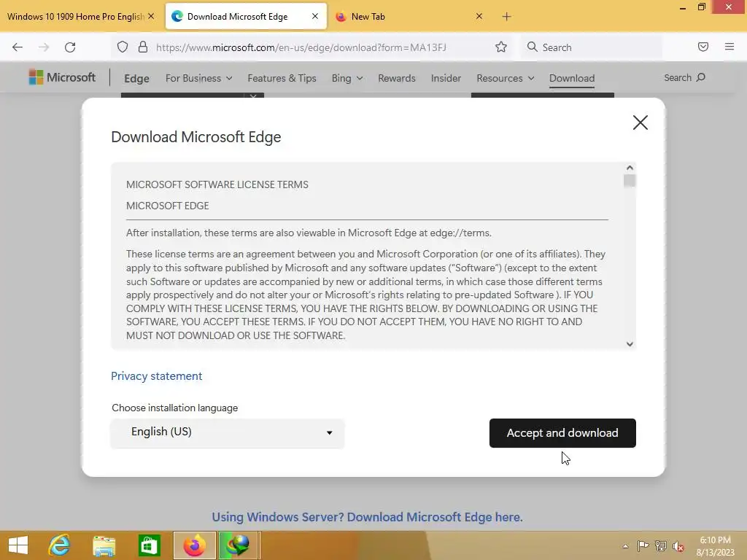
Task: Open Save to Pocket icon
Action: (703, 47)
